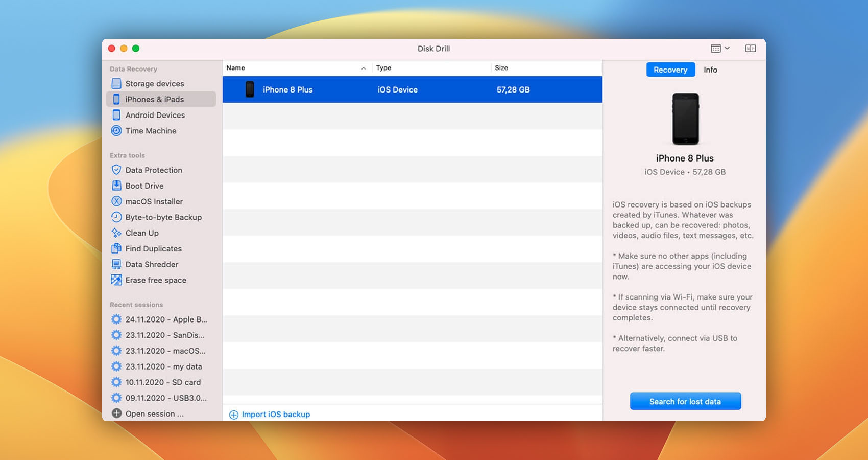Screen dimensions: 868x460
Task: Open the view mode dropdown in title bar
Action: (x=720, y=48)
